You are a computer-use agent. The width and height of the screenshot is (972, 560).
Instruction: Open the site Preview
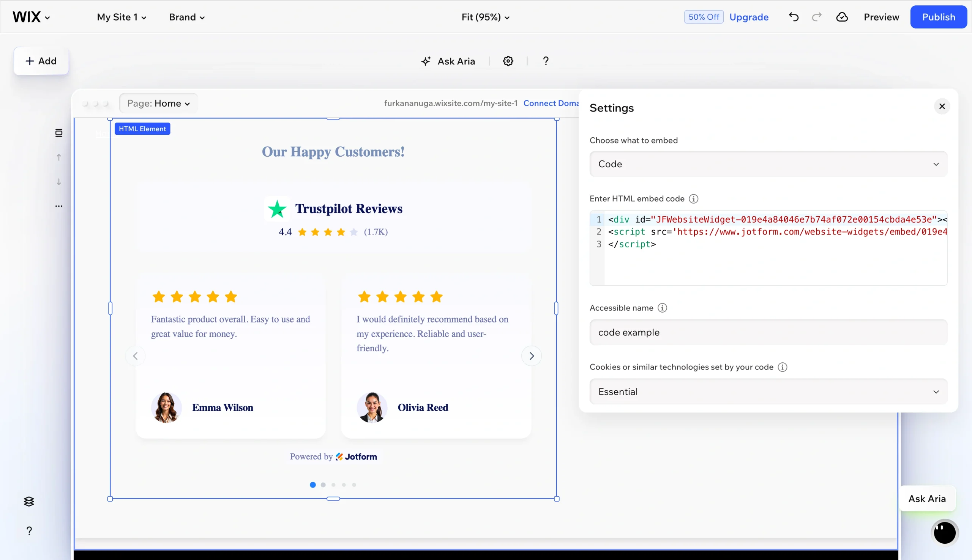pyautogui.click(x=881, y=17)
